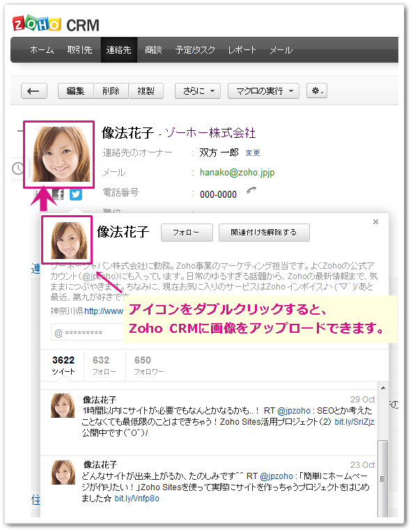Select the 650 フォロワー tab

[148, 365]
